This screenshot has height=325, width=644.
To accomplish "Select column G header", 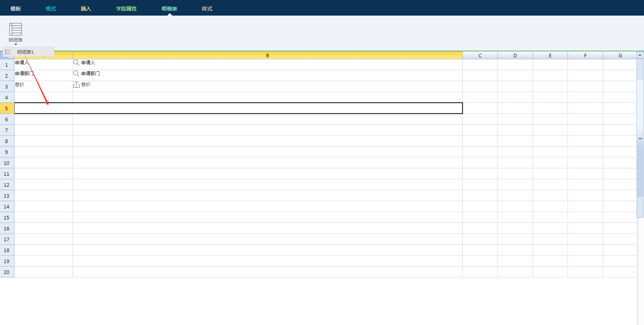I will 620,56.
